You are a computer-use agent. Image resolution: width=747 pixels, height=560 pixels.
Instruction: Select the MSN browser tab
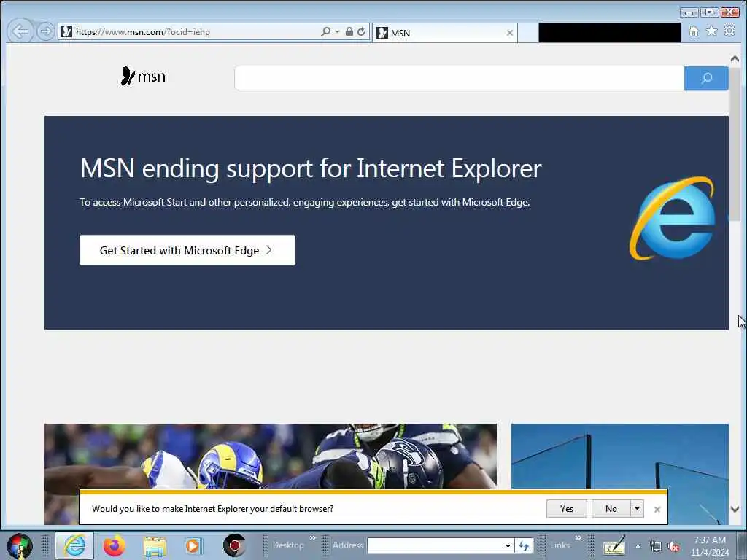444,33
